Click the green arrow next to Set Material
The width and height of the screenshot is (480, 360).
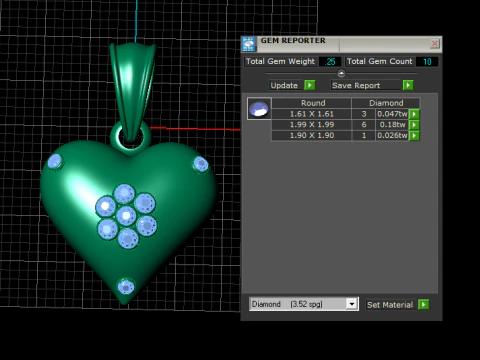[x=424, y=304]
